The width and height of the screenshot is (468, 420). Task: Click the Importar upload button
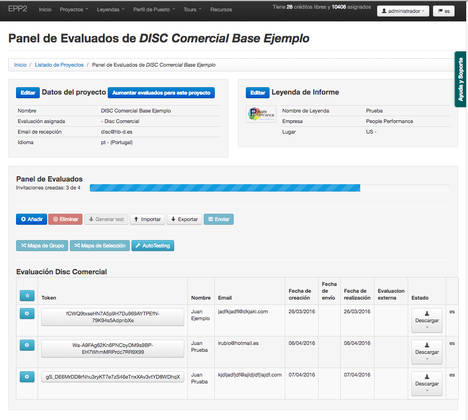pos(147,219)
